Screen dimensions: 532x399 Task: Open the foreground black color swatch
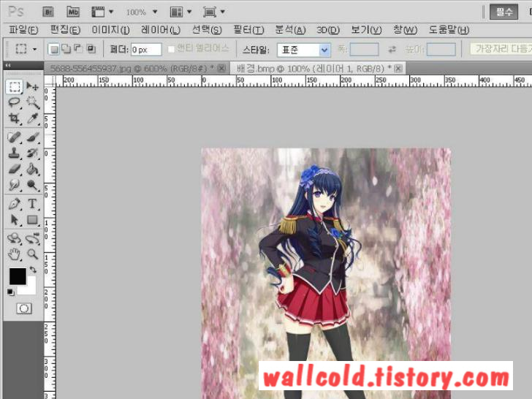point(18,276)
